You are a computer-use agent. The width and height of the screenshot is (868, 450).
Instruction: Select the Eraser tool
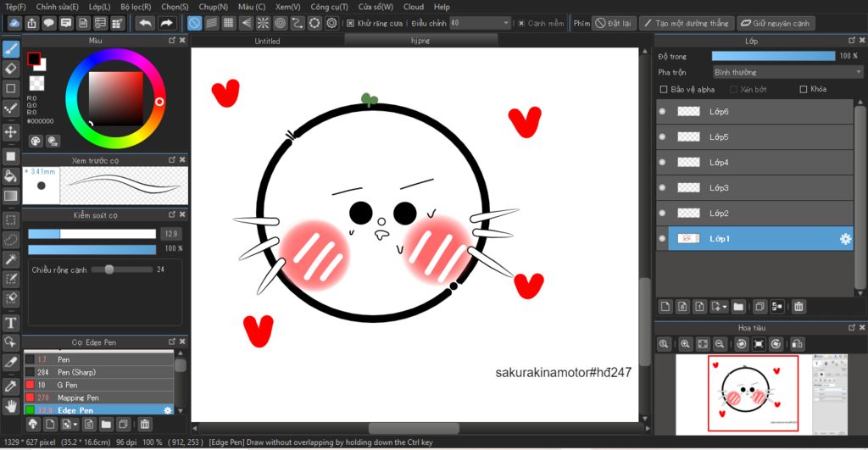(x=10, y=69)
